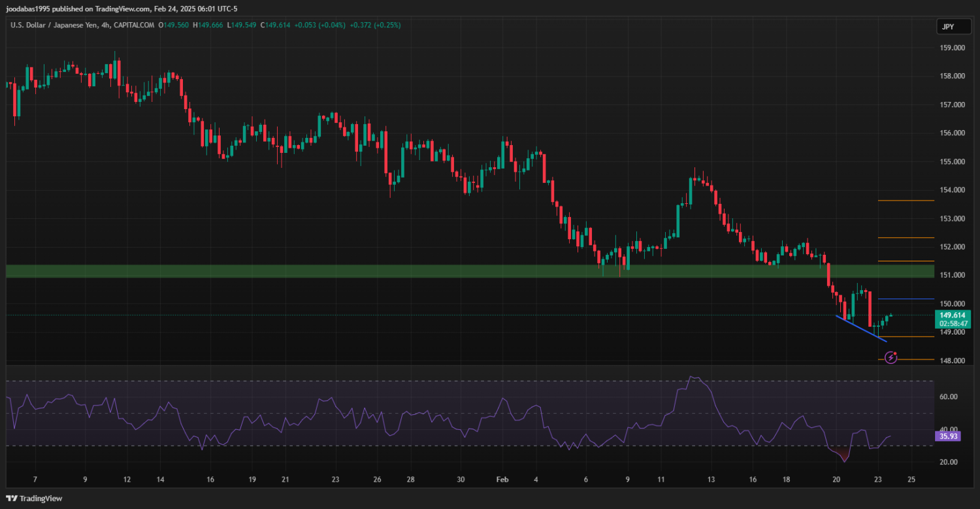Screen dimensions: 980x509
Task: Click the RSI 20.00 axis label
Action: (949, 462)
